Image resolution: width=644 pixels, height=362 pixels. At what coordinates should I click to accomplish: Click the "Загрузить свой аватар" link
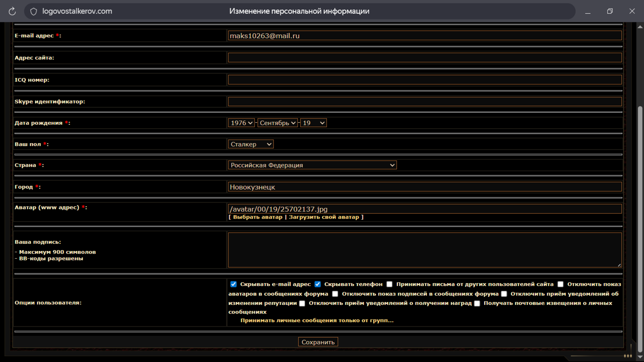pos(324,217)
